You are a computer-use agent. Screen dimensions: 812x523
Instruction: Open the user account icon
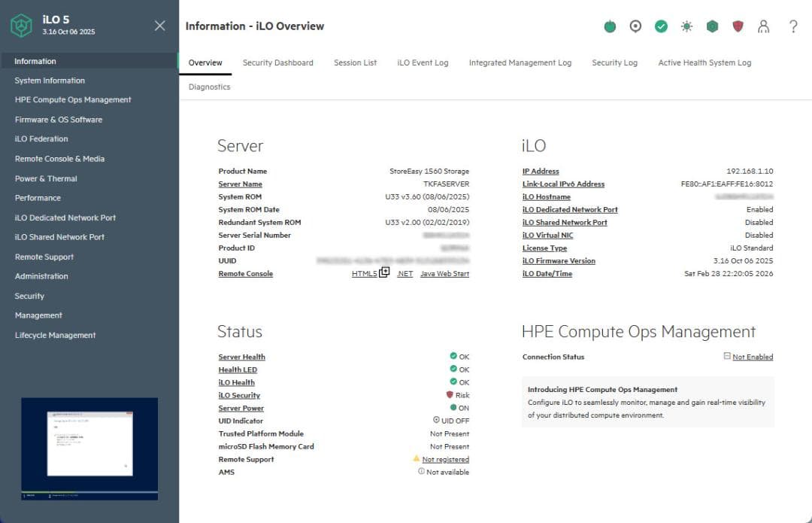click(x=763, y=26)
